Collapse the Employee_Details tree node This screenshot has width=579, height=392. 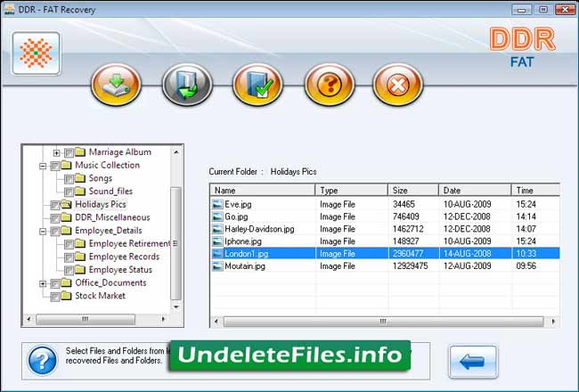click(x=43, y=232)
